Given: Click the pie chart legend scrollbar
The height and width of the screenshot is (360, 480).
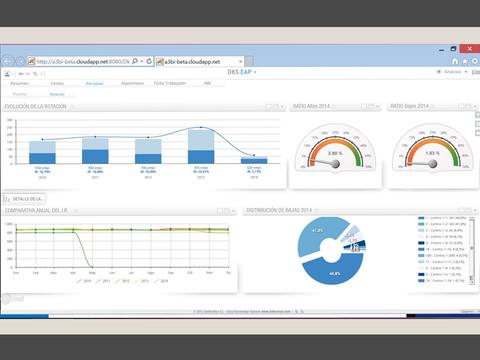Looking at the screenshot, I should coord(472,250).
